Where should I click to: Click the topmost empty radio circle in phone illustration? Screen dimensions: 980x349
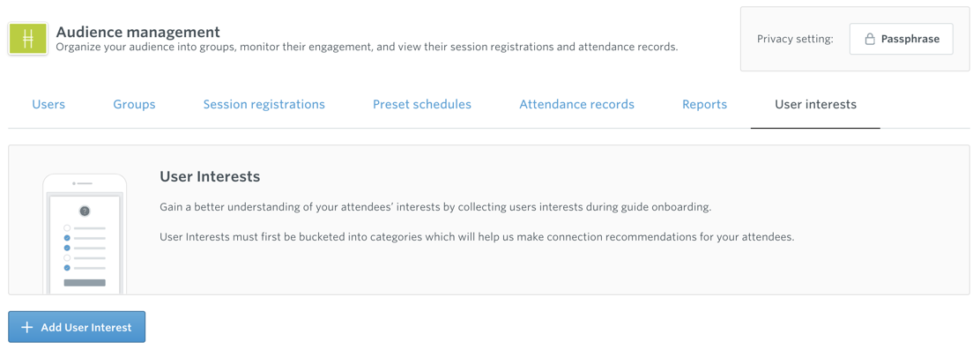tap(67, 228)
